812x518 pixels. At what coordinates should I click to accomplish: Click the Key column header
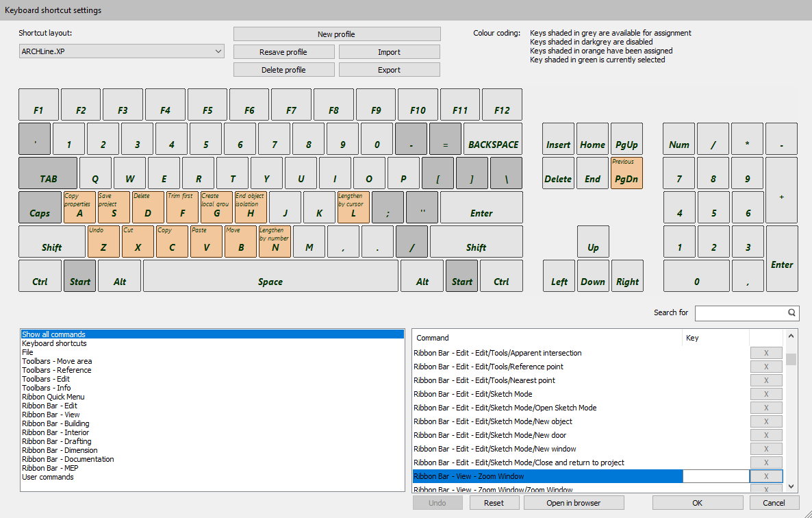[x=715, y=338]
